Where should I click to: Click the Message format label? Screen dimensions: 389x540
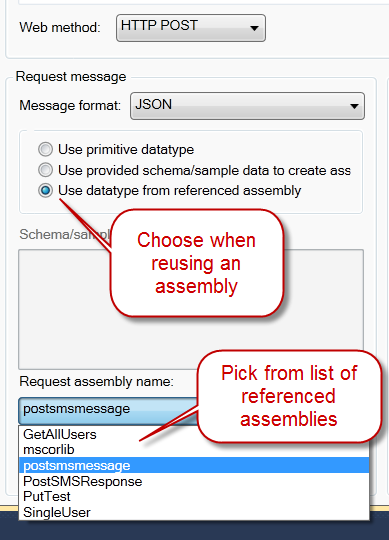(x=70, y=105)
